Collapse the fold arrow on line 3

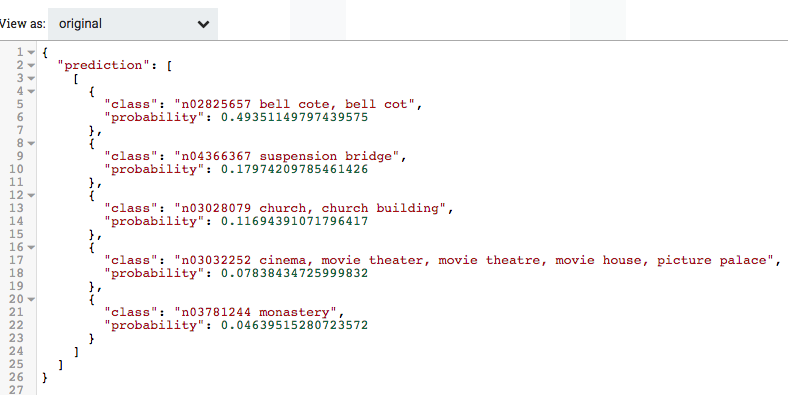(x=31, y=78)
